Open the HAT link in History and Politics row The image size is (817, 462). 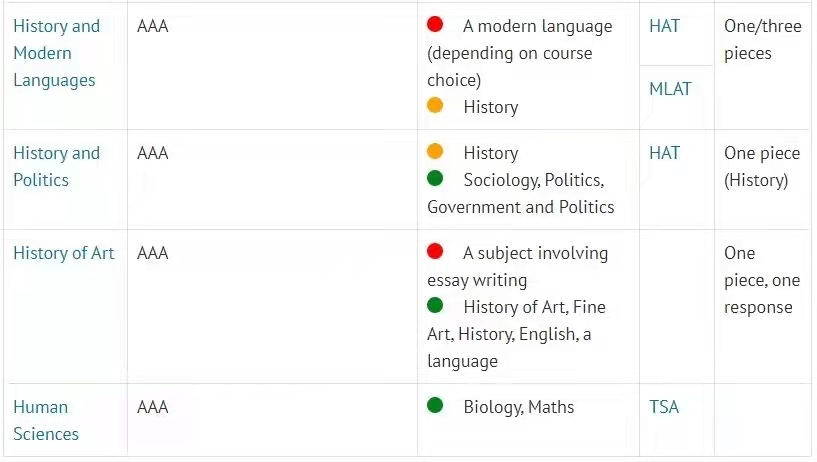(664, 153)
